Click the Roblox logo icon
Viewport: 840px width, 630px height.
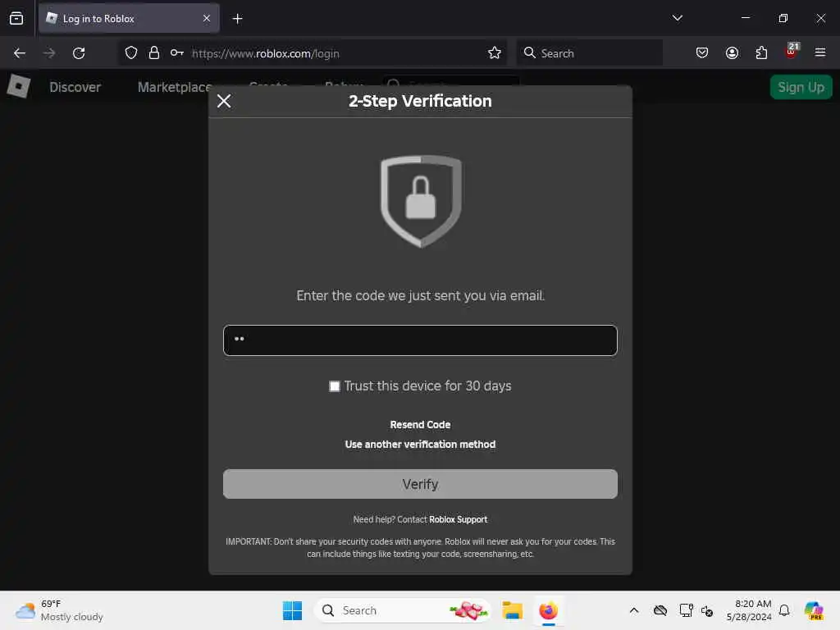pyautogui.click(x=18, y=86)
